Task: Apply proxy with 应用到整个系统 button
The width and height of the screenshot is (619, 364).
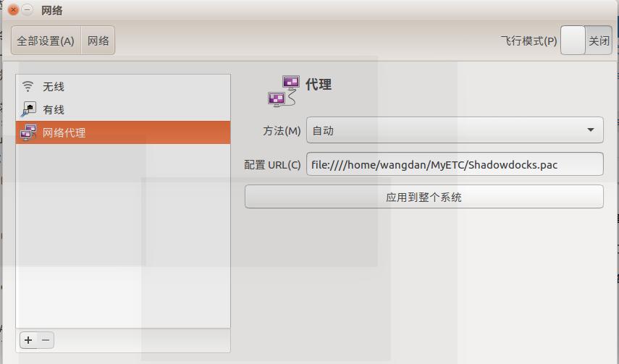Action: pyautogui.click(x=424, y=197)
